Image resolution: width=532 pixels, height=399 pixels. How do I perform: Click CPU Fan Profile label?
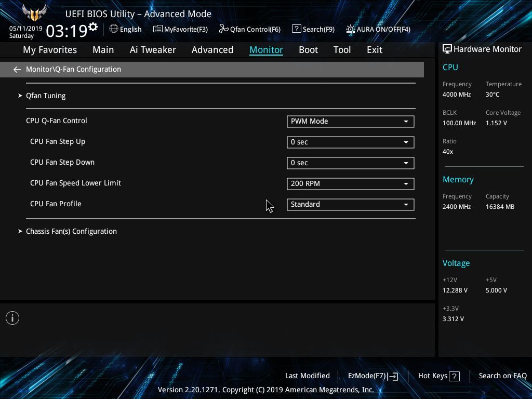tap(56, 204)
